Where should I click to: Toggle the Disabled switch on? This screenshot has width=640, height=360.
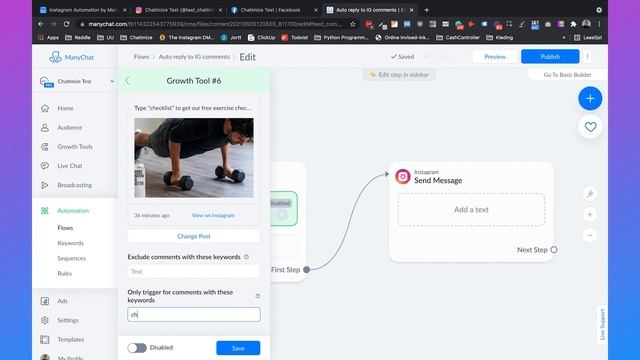[x=137, y=348]
